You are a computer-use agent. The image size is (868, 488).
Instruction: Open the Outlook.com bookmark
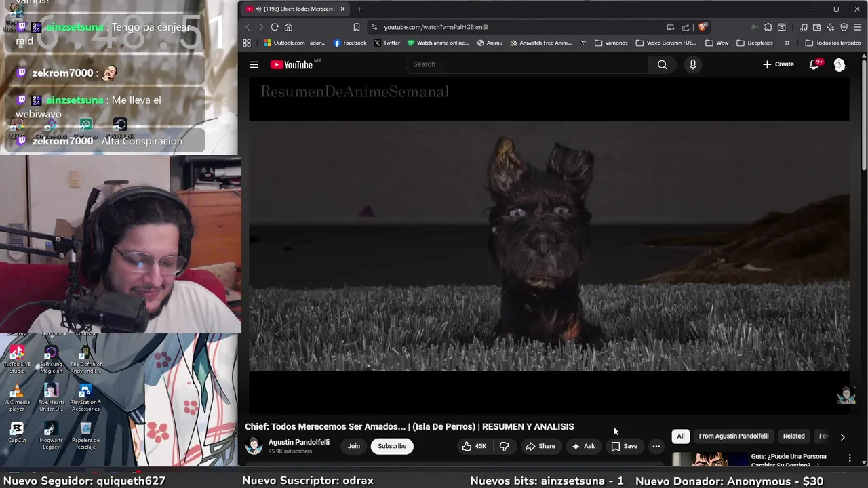point(295,43)
